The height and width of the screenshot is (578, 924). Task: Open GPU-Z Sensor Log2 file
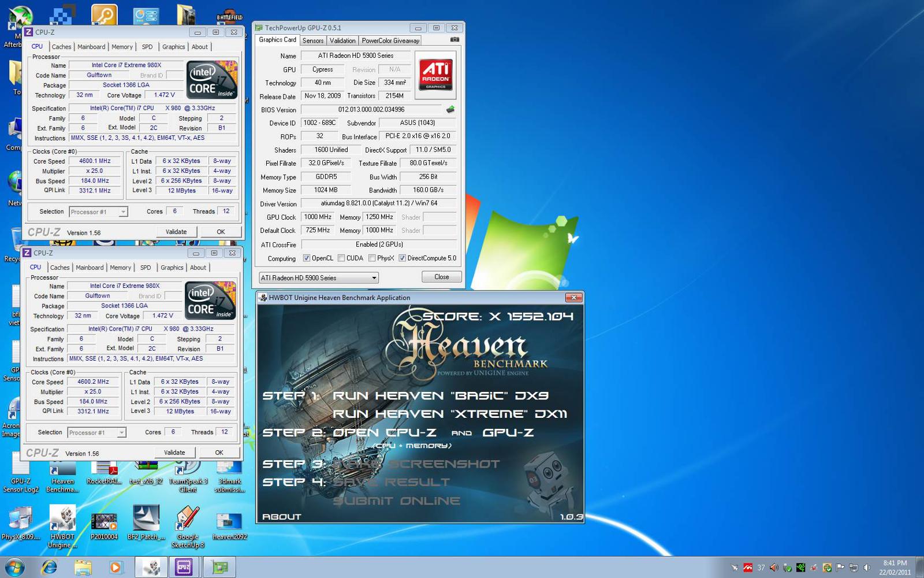point(21,474)
